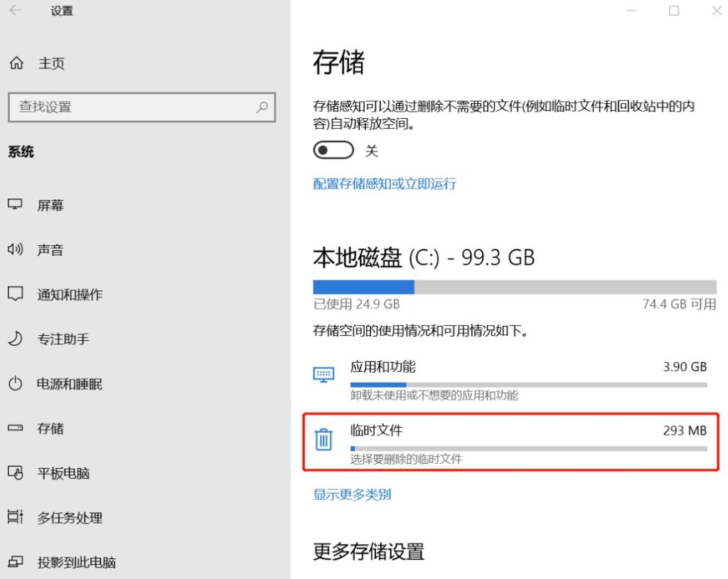The image size is (728, 579).
Task: Click the monitor icon beside 应用和功能
Action: click(324, 375)
